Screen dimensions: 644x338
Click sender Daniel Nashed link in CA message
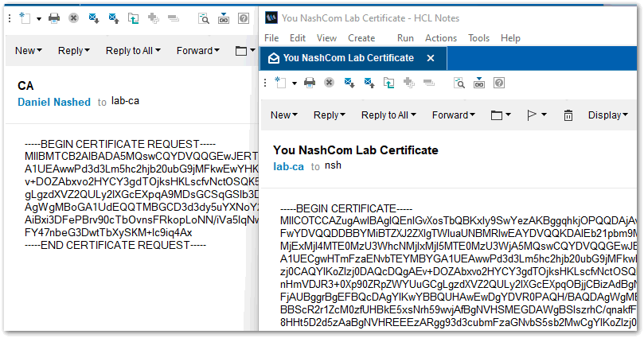tap(54, 102)
